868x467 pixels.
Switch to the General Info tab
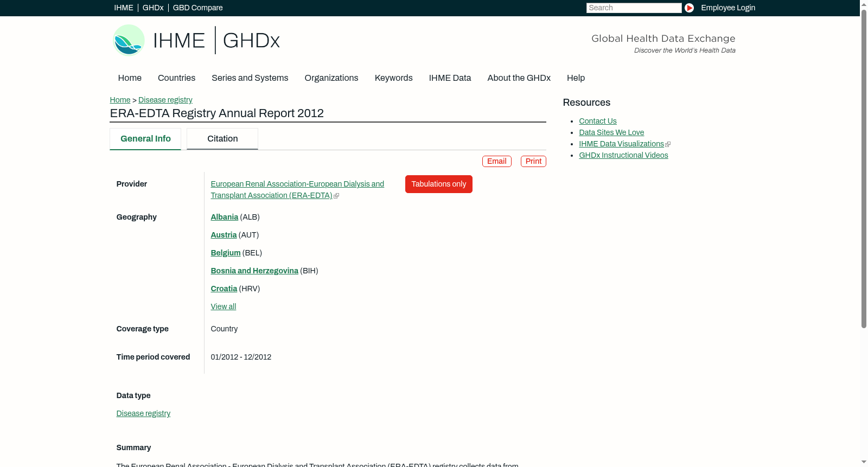[x=145, y=139]
